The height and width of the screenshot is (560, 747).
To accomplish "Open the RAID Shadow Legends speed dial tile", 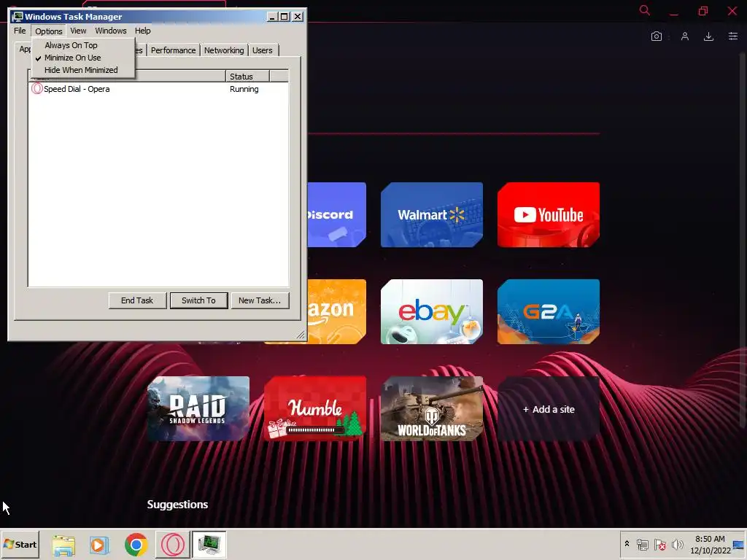I will point(198,409).
